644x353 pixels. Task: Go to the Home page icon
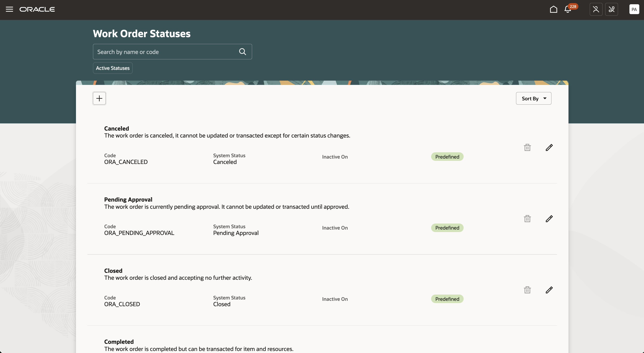(553, 9)
